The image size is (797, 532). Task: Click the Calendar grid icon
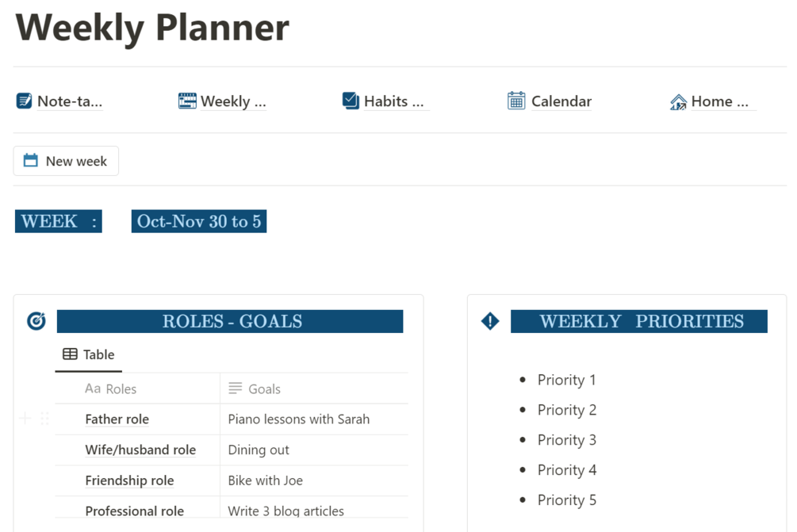point(516,101)
